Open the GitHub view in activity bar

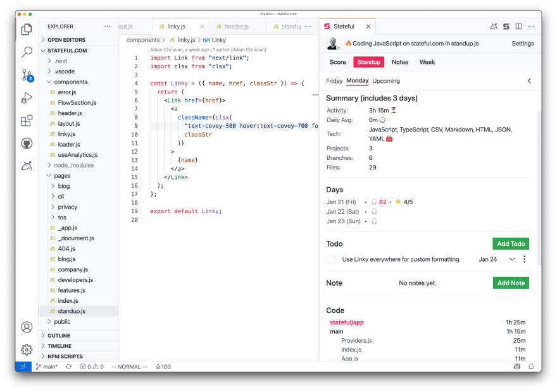pos(27,144)
